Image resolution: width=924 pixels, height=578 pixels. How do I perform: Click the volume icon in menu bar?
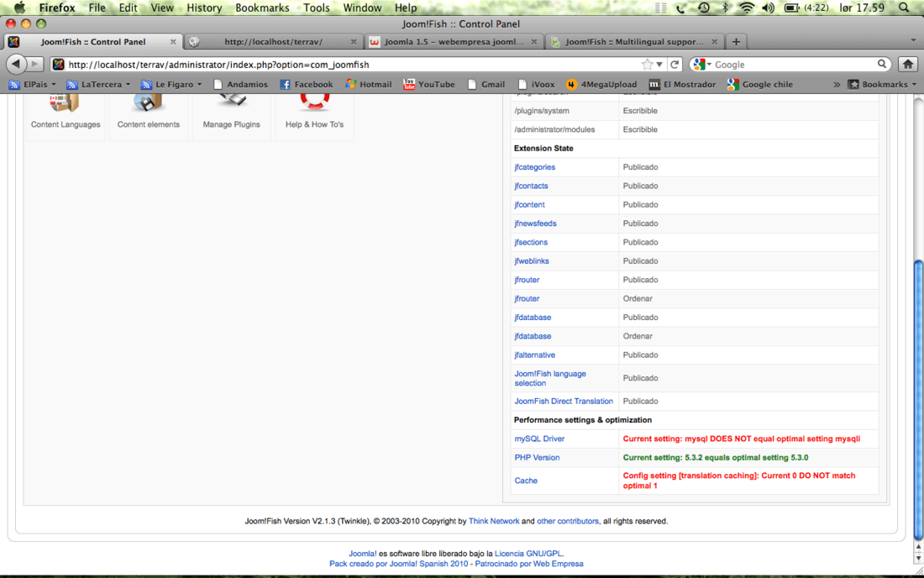[769, 8]
